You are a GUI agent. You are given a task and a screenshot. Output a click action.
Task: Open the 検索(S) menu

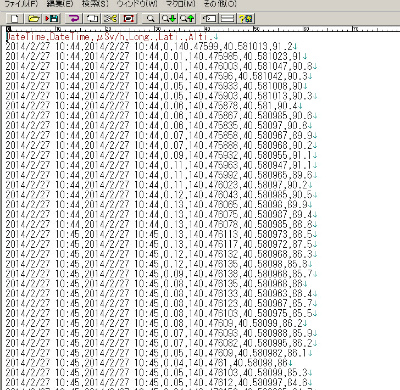(x=95, y=4)
